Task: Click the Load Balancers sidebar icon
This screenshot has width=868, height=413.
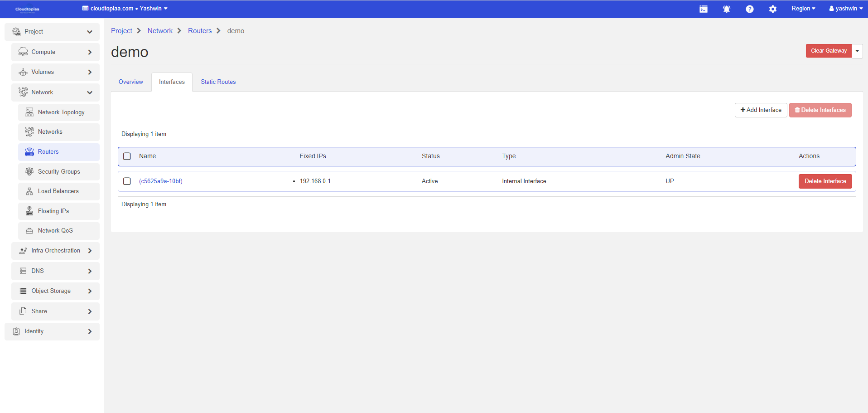Action: click(29, 191)
